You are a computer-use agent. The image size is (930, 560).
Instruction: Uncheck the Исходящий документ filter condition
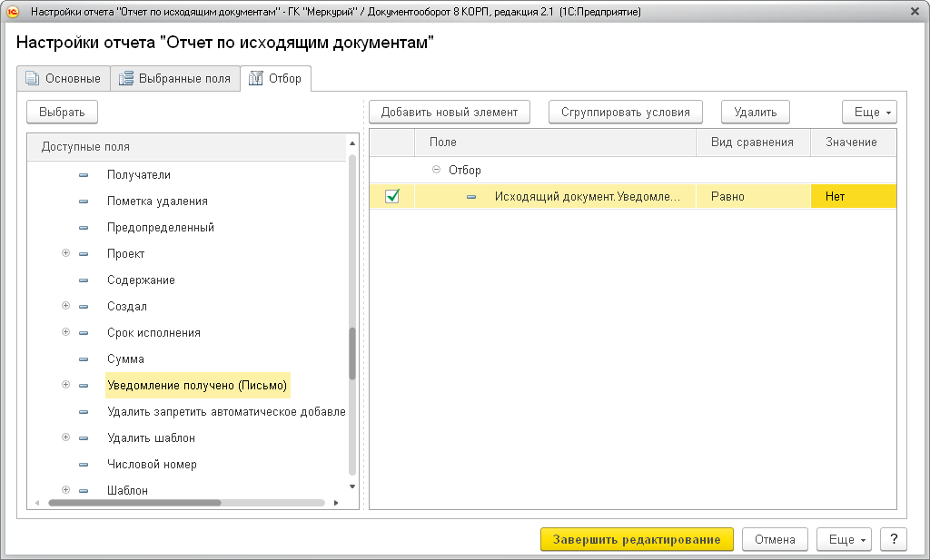pos(392,196)
